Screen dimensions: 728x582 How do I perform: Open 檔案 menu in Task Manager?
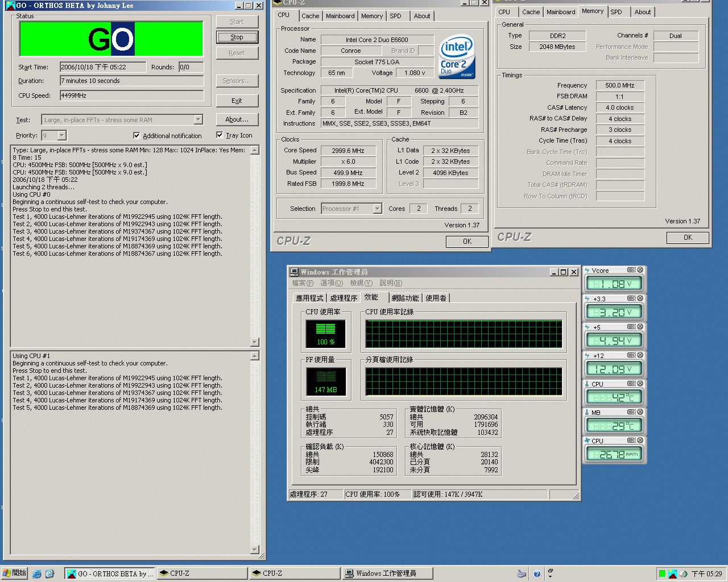303,283
